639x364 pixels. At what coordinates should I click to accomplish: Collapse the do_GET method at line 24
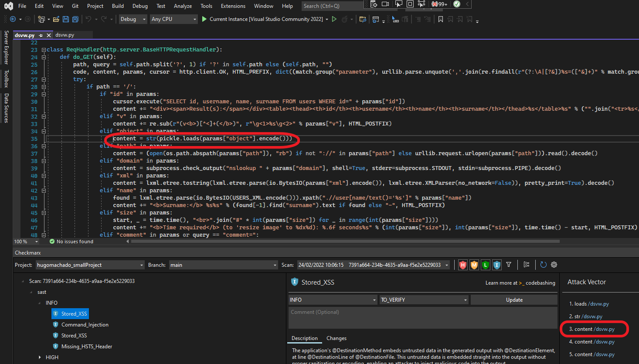(44, 57)
